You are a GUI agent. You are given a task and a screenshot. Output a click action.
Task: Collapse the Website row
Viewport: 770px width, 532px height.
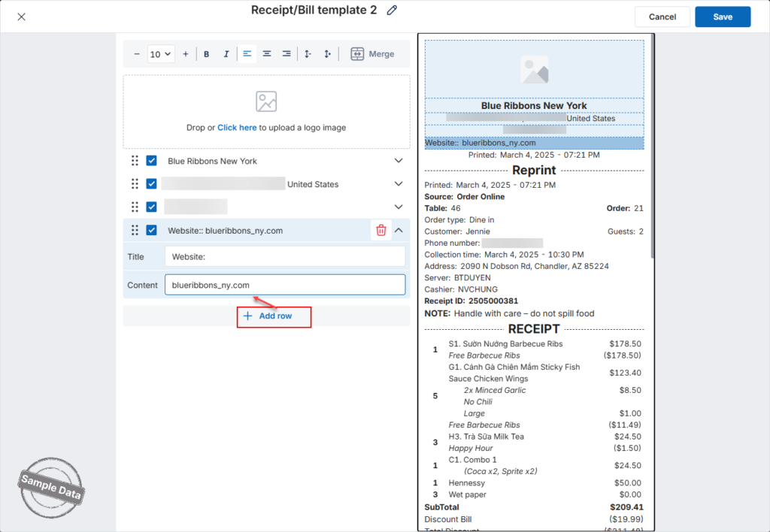399,230
